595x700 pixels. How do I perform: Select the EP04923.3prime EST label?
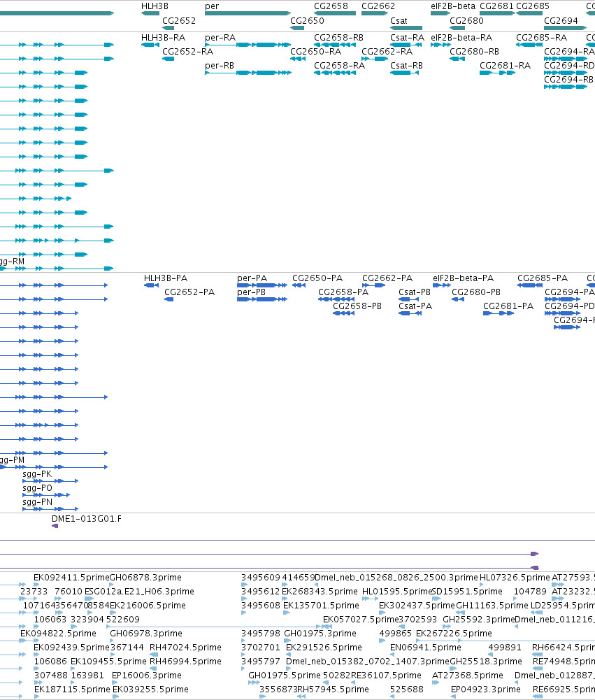click(486, 690)
